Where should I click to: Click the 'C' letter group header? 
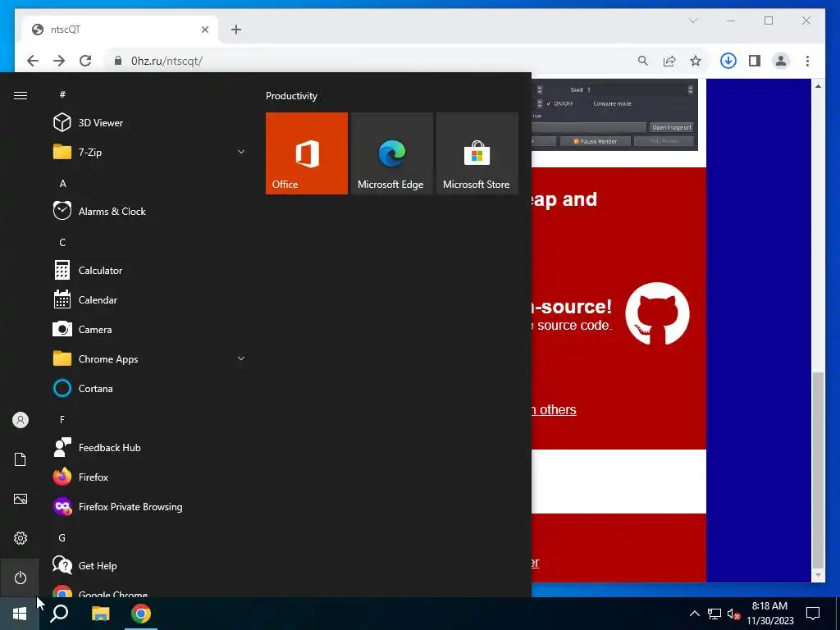[62, 243]
